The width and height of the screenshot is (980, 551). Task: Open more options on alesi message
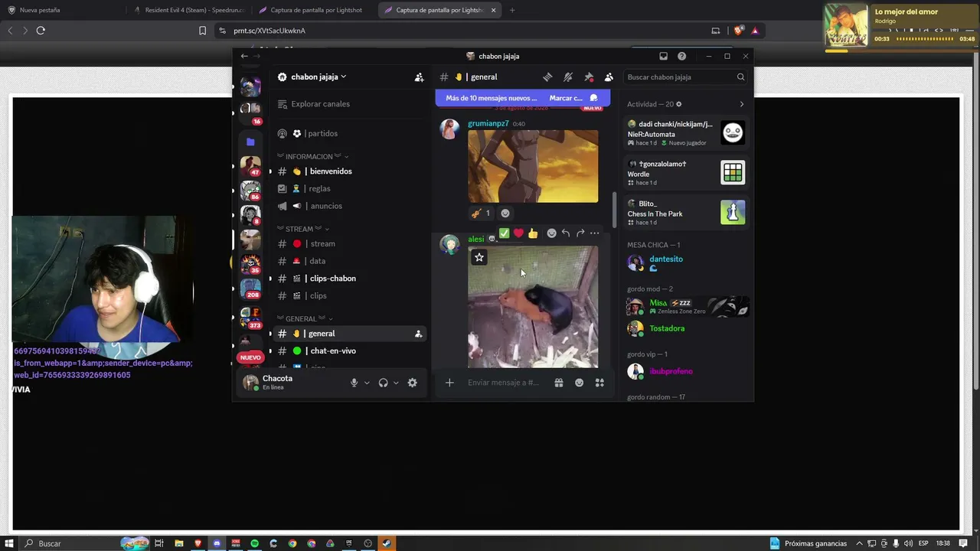[594, 233]
